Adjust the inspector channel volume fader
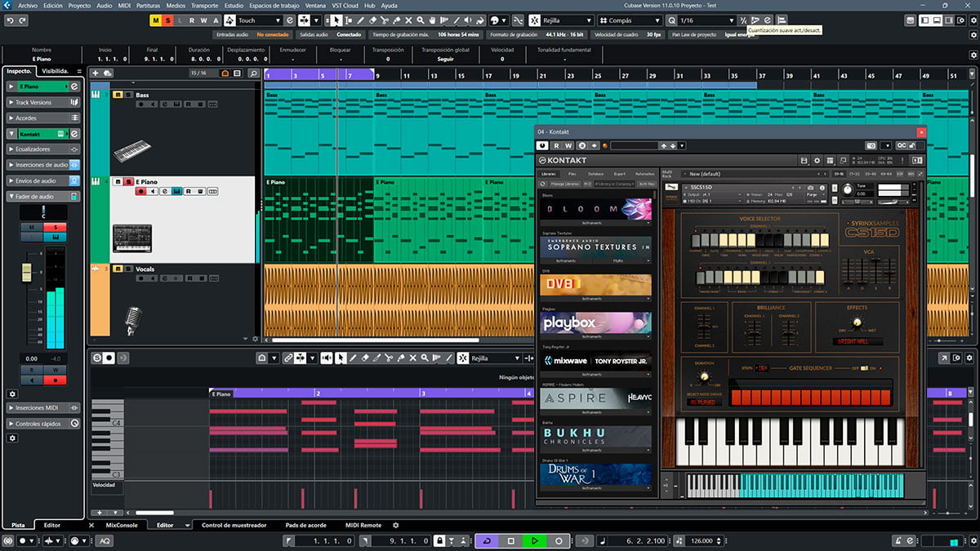Viewport: 980px width, 551px height. 27,273
